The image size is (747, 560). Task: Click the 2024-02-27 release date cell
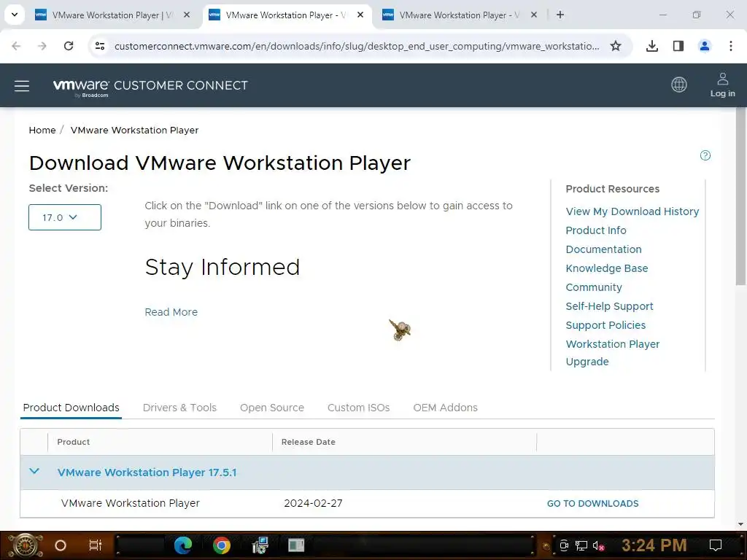pyautogui.click(x=313, y=503)
